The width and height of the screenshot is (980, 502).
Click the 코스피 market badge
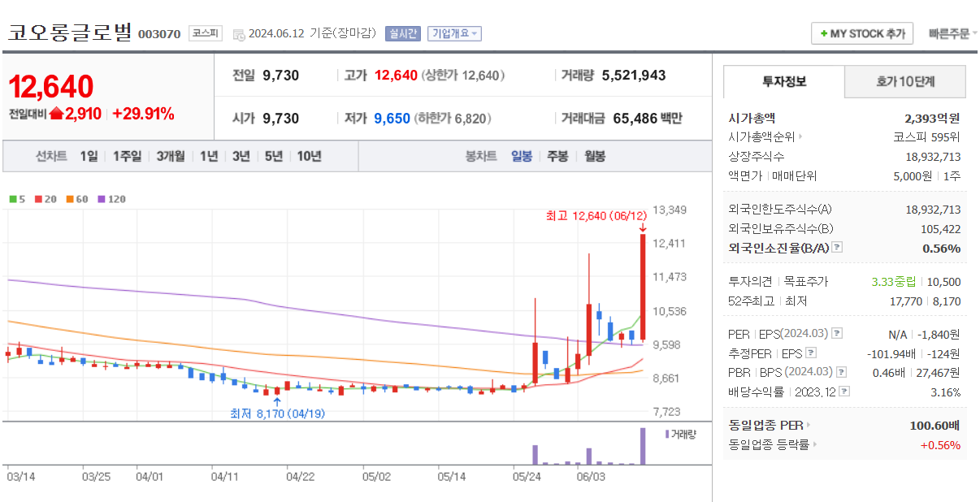pos(205,33)
